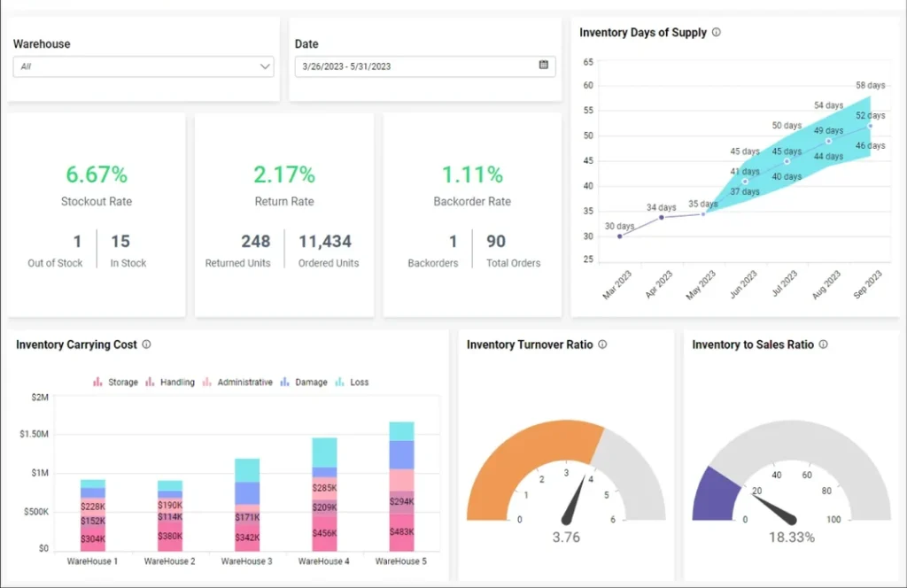The height and width of the screenshot is (588, 907).
Task: Click the Return Rate 2.17% value
Action: 284,174
